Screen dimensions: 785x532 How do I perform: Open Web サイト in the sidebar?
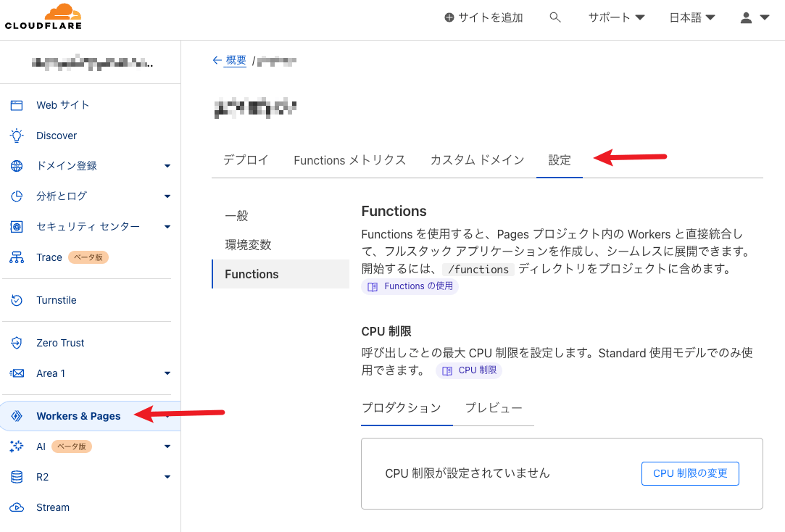(x=62, y=105)
